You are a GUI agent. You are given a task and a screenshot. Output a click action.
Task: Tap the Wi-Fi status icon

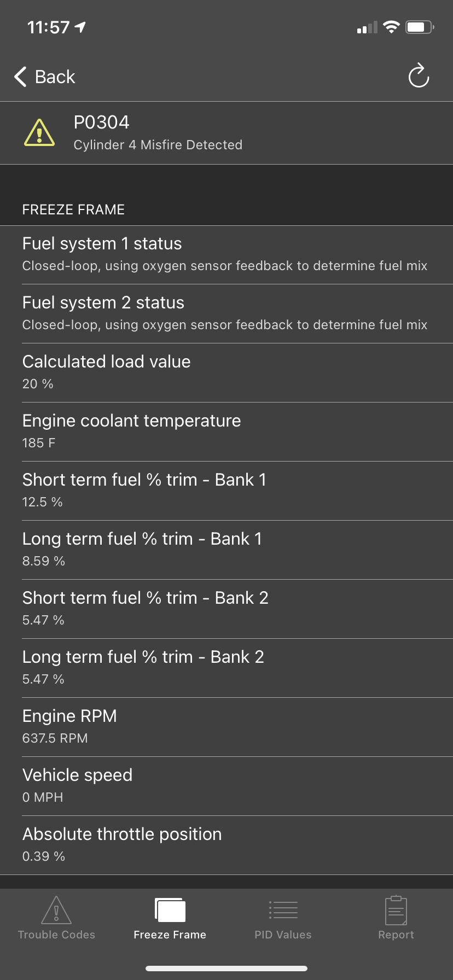coord(391,27)
